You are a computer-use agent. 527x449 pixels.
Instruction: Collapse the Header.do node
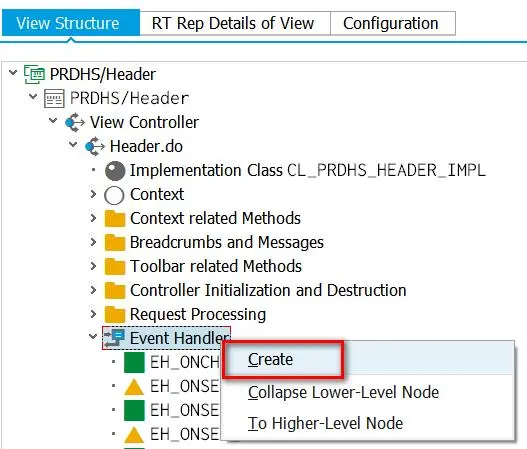(73, 145)
